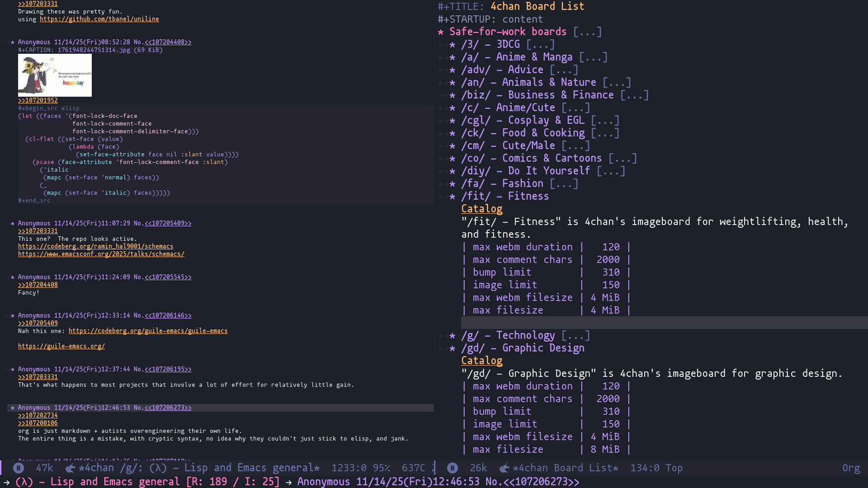Open the witch image thumbnail in post 107204408
This screenshot has width=868, height=488.
tap(55, 75)
